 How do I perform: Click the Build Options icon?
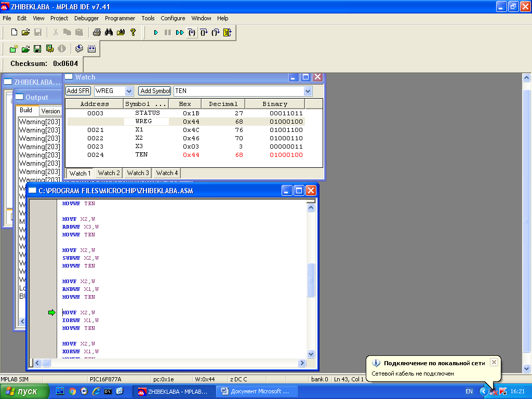(x=49, y=49)
